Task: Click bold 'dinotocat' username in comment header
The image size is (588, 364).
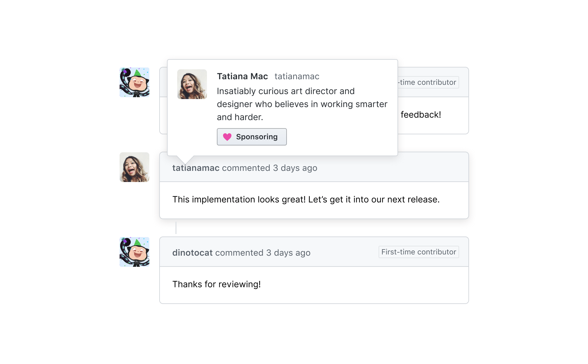Action: 192,253
